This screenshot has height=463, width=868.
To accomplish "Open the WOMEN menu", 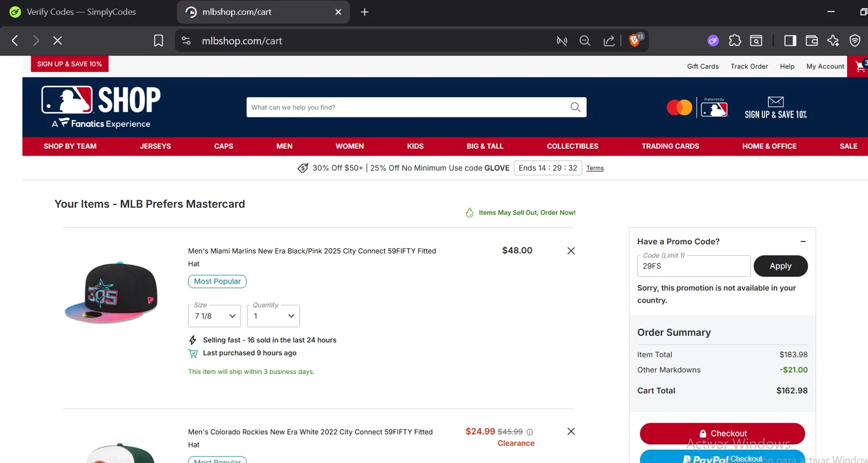I will (350, 146).
